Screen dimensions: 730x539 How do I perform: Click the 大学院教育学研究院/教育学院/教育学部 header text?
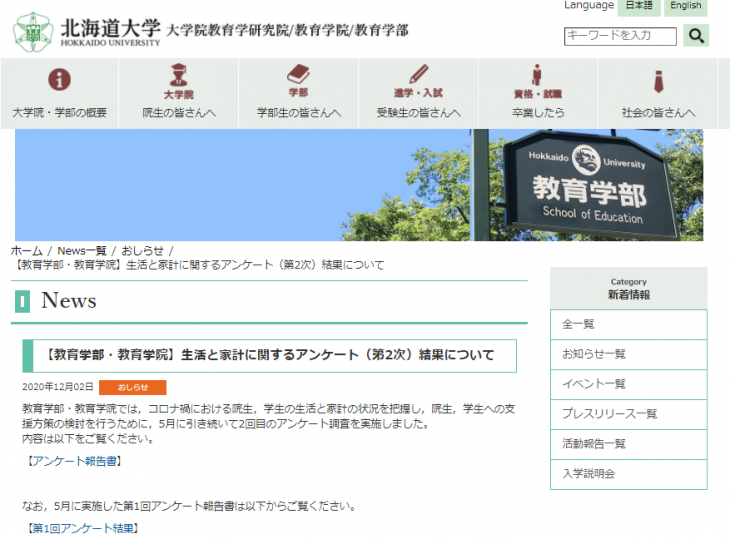(287, 31)
